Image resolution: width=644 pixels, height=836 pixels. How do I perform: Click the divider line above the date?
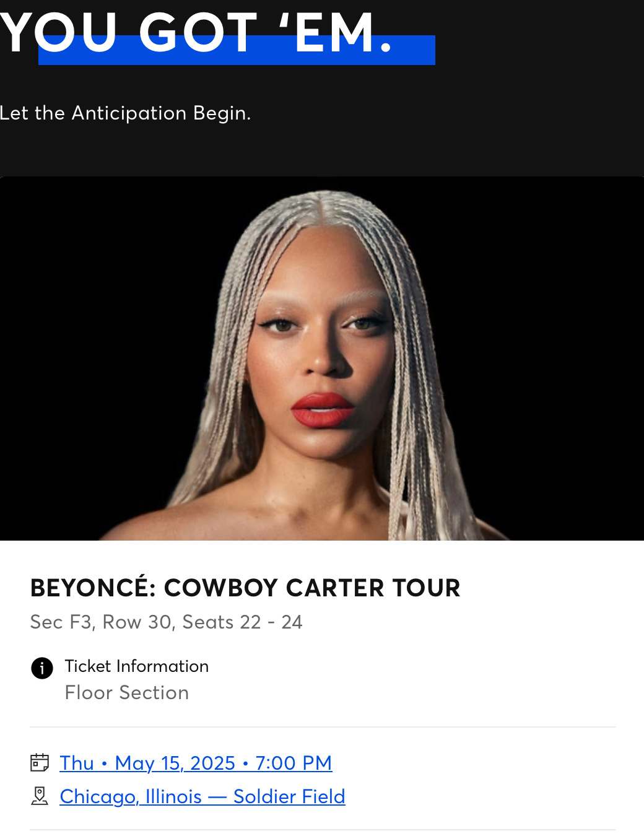[323, 727]
